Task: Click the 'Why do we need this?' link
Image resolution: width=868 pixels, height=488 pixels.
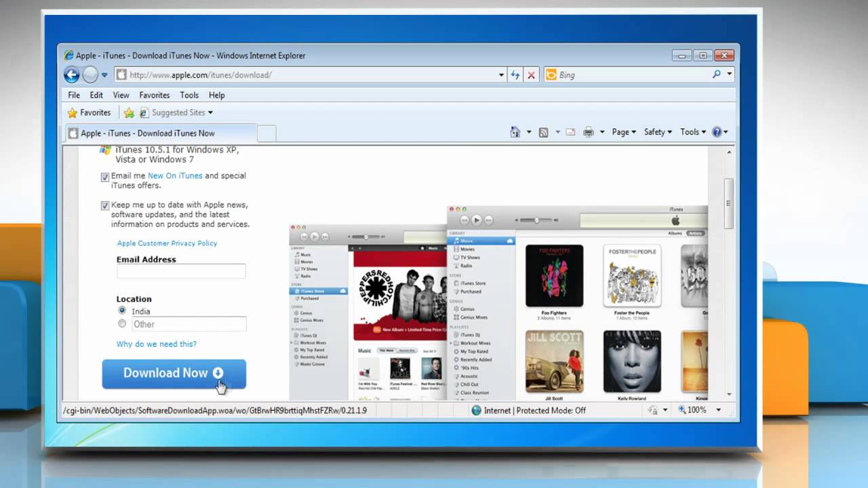Action: 157,344
